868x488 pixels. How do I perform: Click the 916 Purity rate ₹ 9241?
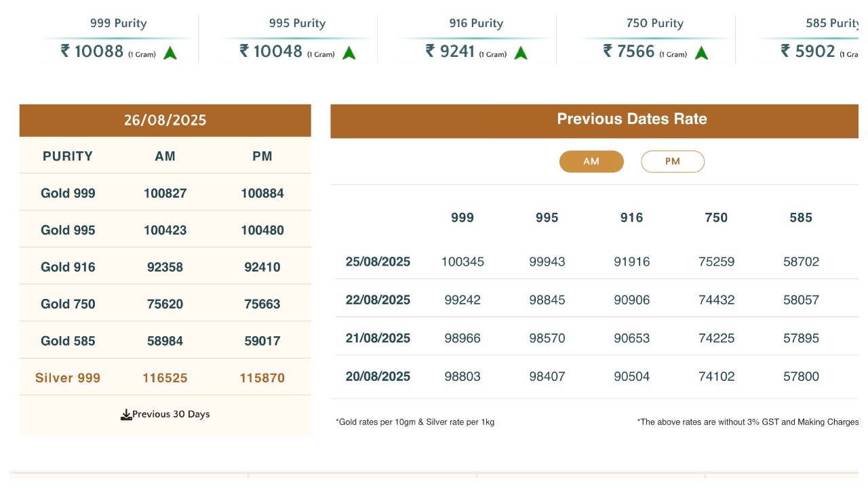click(x=450, y=51)
